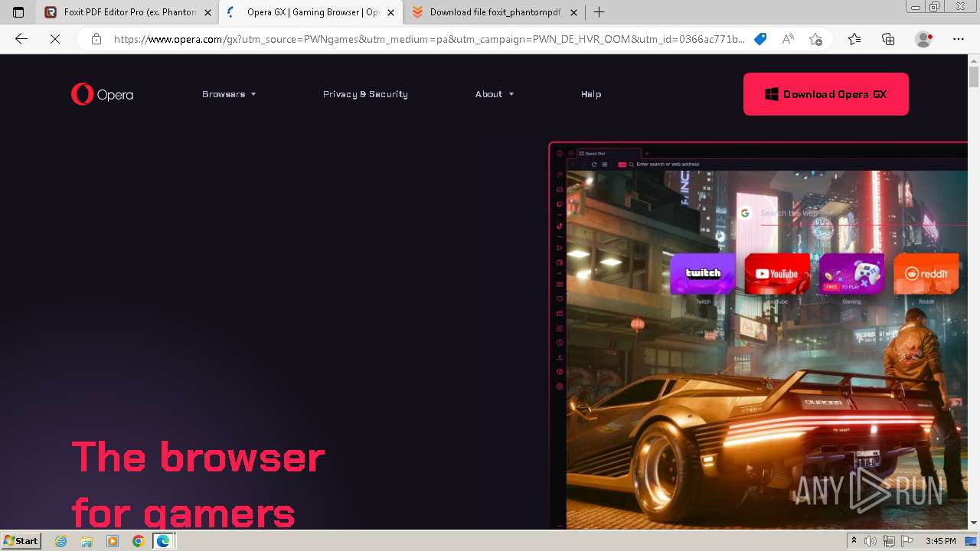980x551 pixels.
Task: Open the Collections panel in Edge
Action: (888, 39)
